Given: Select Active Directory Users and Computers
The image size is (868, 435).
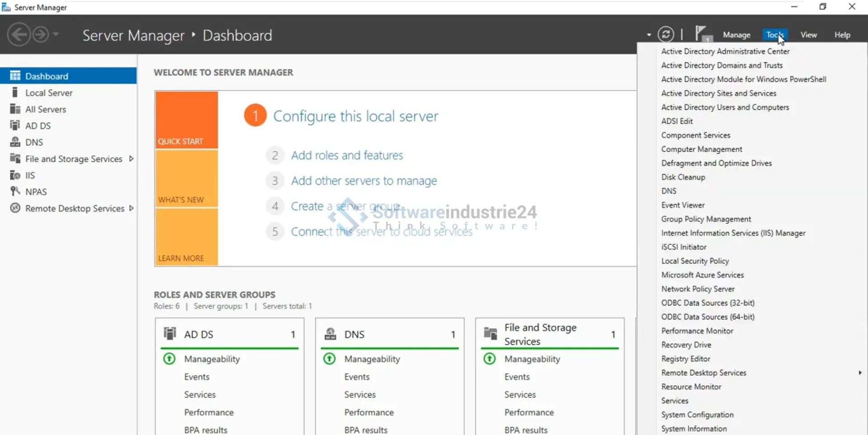Looking at the screenshot, I should tap(725, 107).
